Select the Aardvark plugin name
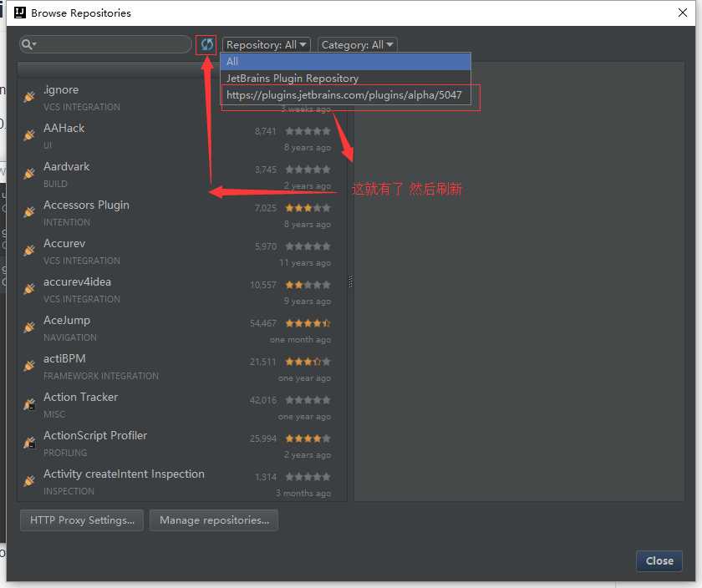 pyautogui.click(x=66, y=166)
